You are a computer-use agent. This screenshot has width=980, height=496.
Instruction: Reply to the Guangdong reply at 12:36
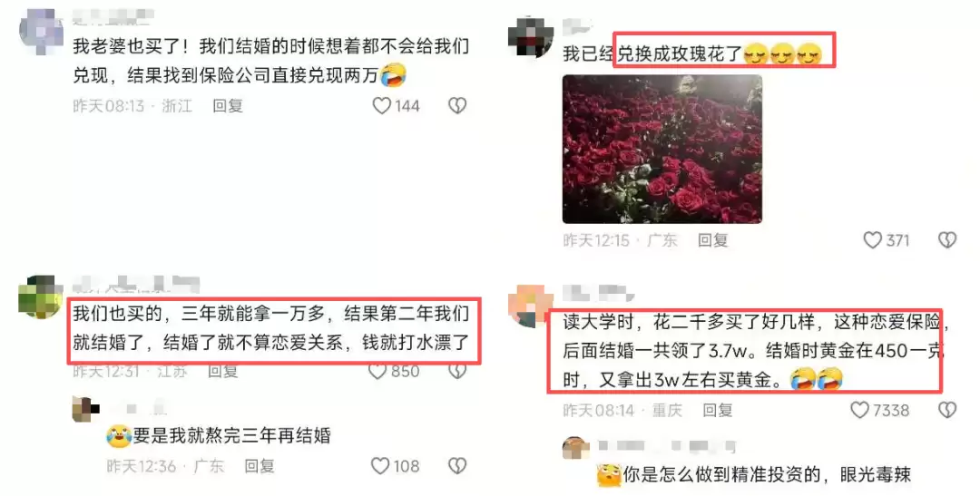259,465
